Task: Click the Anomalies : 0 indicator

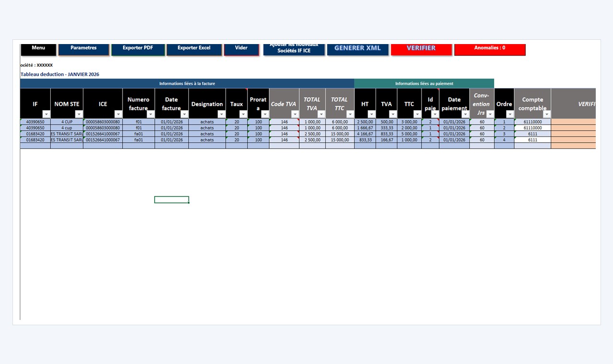Action: [x=490, y=49]
